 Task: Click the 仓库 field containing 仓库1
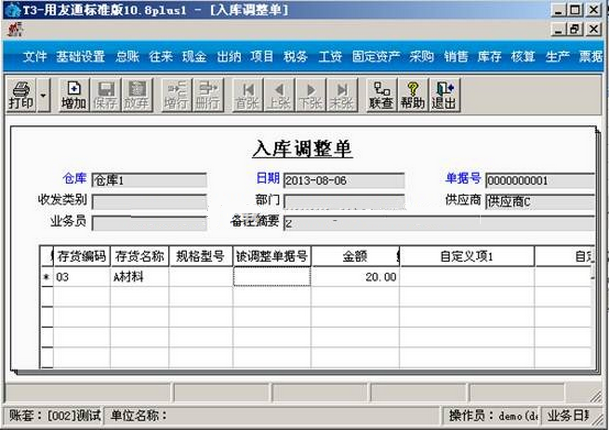pyautogui.click(x=148, y=181)
